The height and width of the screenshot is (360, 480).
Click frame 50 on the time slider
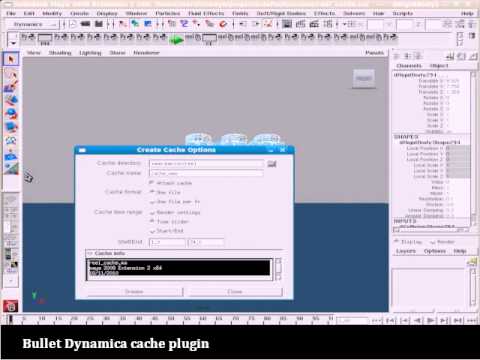point(171,319)
